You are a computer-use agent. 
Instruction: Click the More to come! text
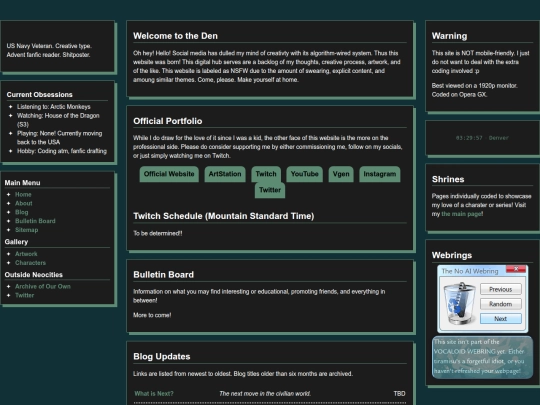click(x=152, y=315)
